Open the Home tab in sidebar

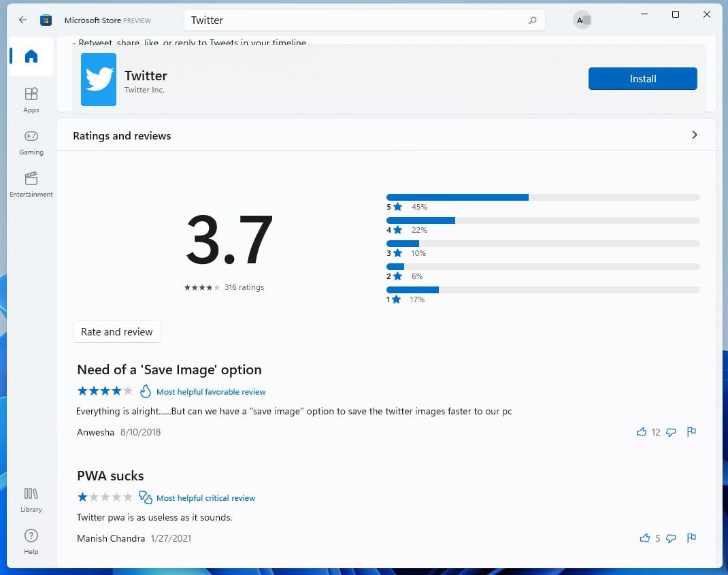click(x=31, y=56)
